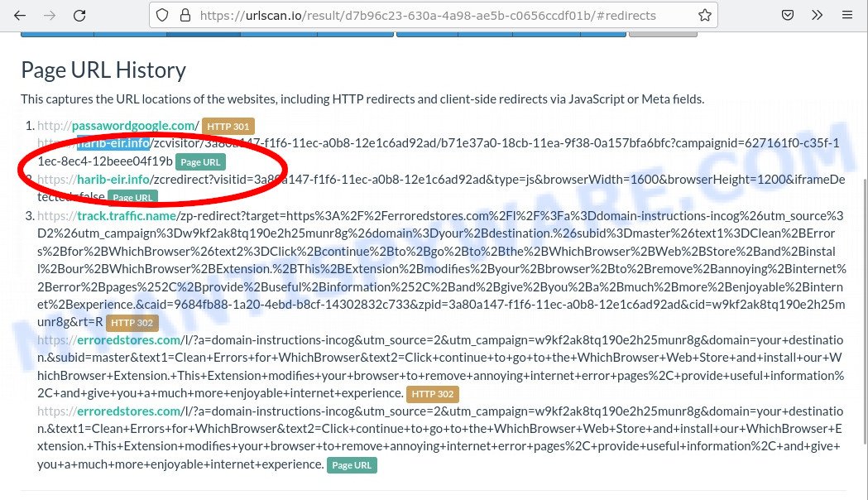The height and width of the screenshot is (500, 868).
Task: Save page to Pocket icon
Action: (788, 16)
